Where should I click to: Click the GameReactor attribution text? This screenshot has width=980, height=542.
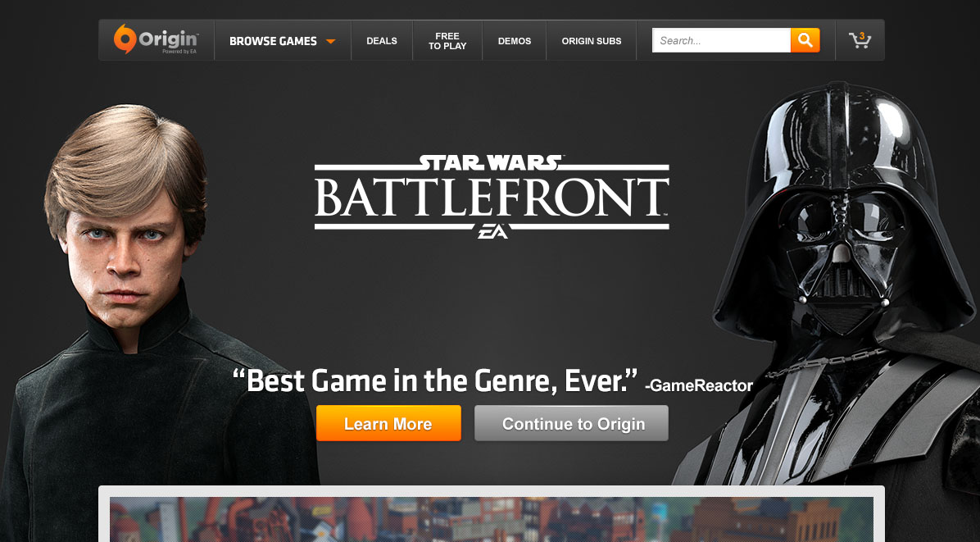click(x=699, y=385)
